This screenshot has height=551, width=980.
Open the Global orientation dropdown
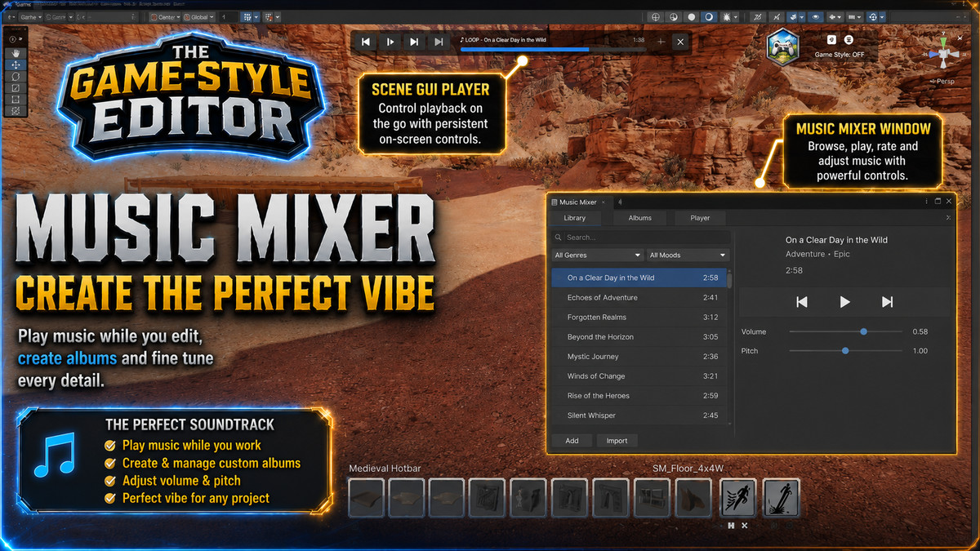[x=200, y=16]
